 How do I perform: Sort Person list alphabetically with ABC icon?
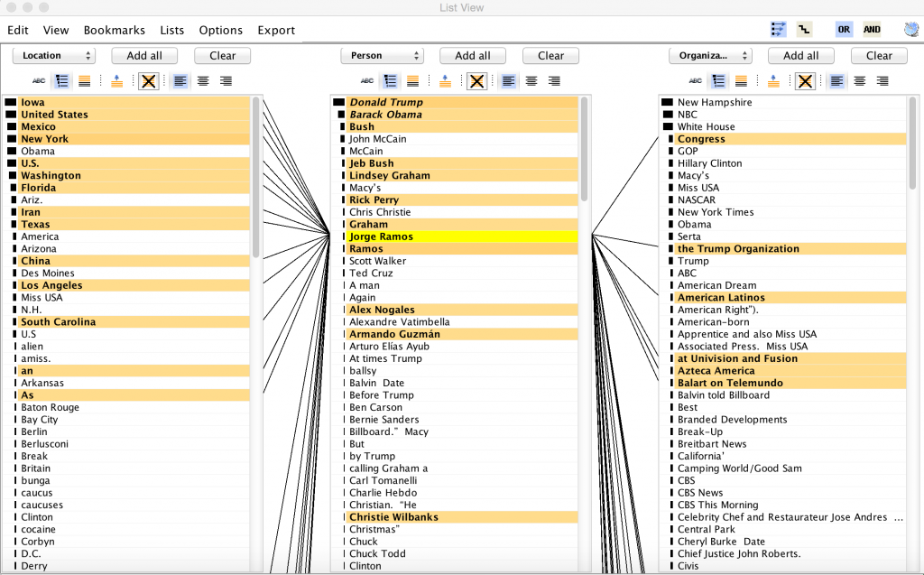367,81
